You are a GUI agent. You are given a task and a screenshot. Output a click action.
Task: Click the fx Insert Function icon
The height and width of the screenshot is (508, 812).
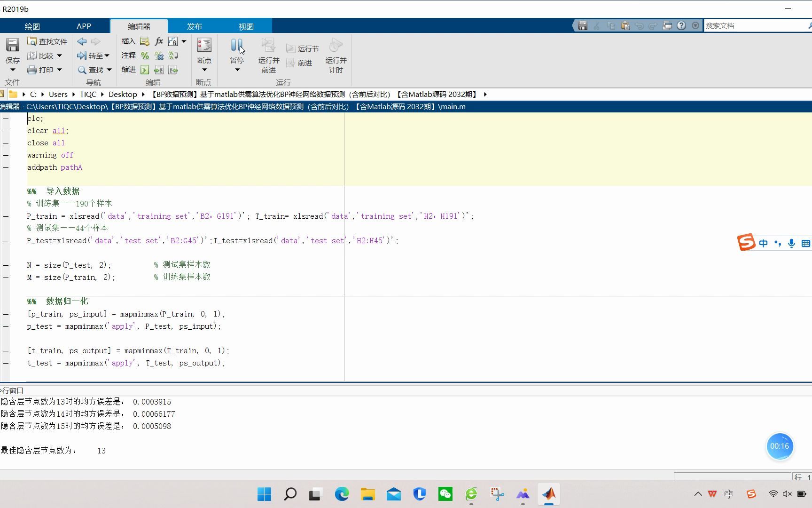tap(159, 41)
